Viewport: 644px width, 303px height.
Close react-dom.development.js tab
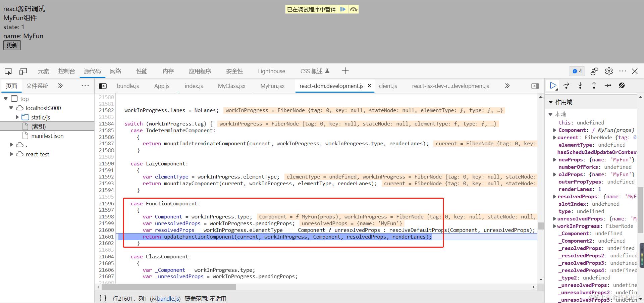369,86
